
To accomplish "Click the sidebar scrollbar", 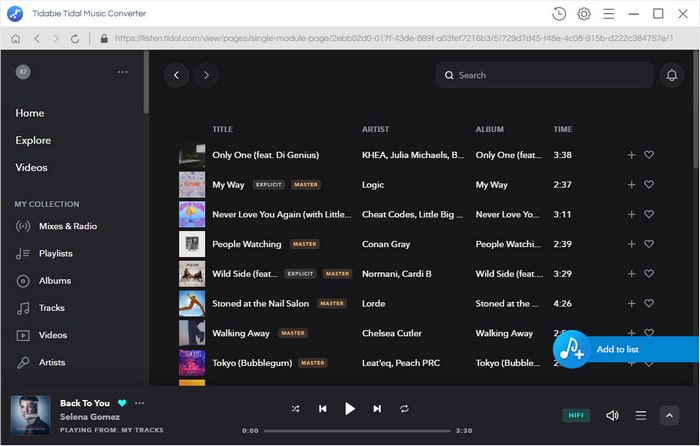I will point(146,82).
